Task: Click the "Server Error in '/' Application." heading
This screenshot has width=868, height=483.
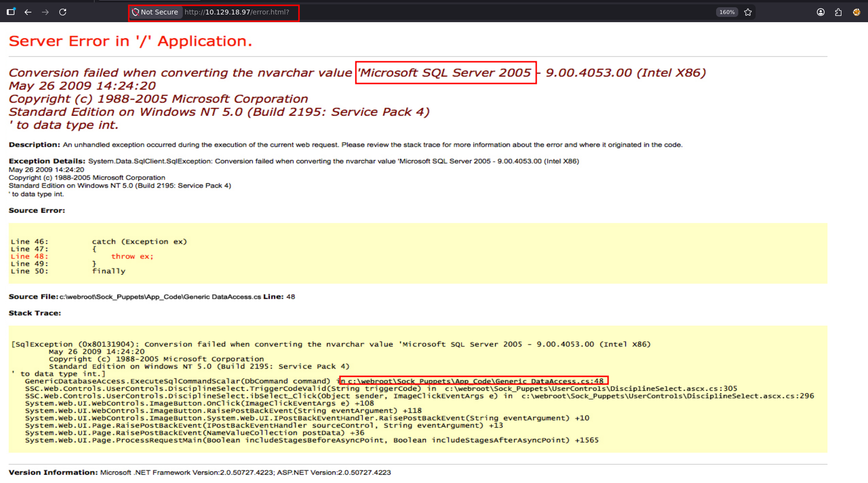Action: coord(130,41)
